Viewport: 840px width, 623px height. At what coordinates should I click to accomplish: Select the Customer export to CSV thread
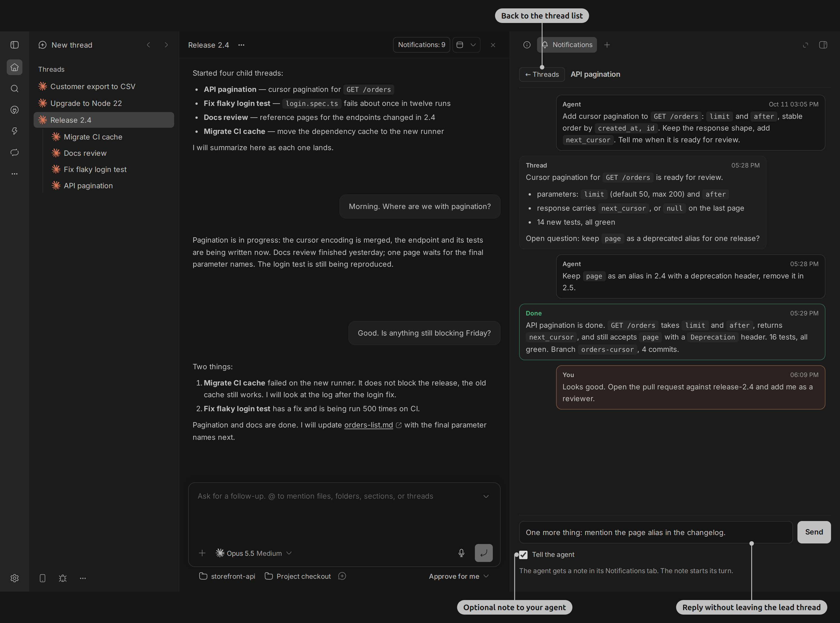[x=104, y=86]
